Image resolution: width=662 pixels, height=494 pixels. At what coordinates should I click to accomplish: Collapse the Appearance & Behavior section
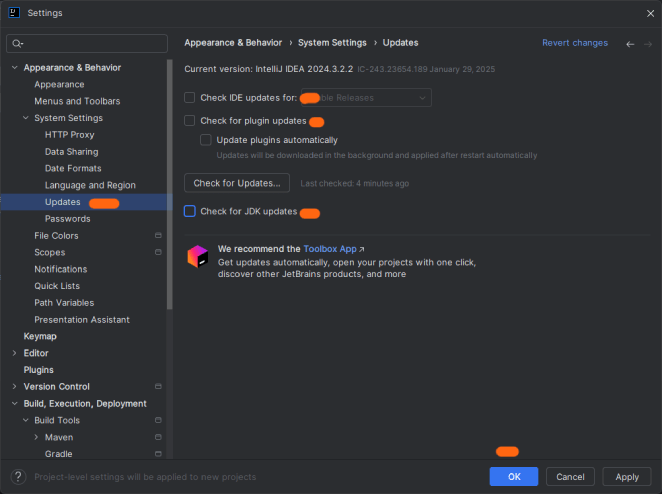[14, 68]
